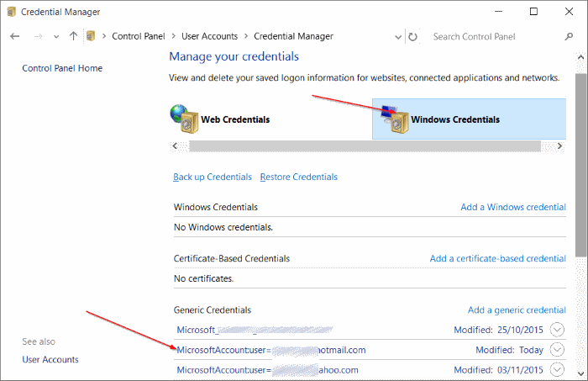
Task: Click the forward navigation arrow
Action: click(x=37, y=37)
